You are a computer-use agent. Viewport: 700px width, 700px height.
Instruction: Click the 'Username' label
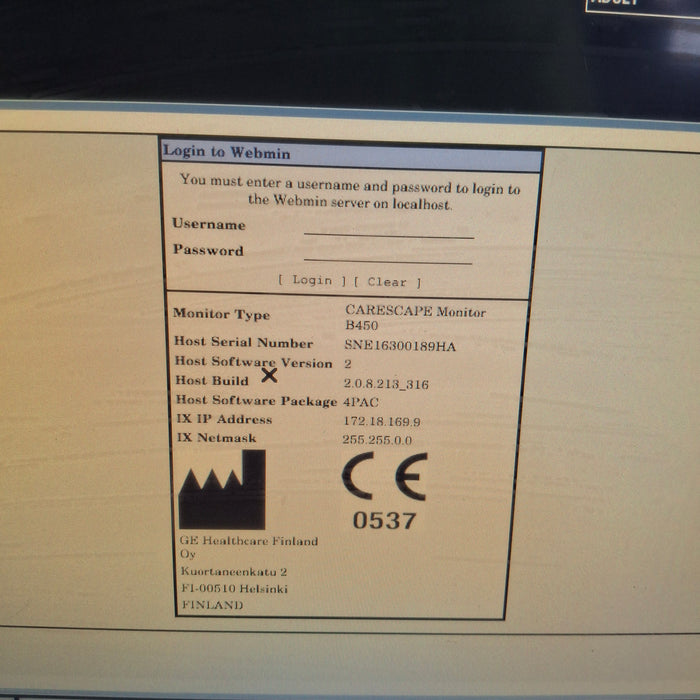(x=209, y=224)
